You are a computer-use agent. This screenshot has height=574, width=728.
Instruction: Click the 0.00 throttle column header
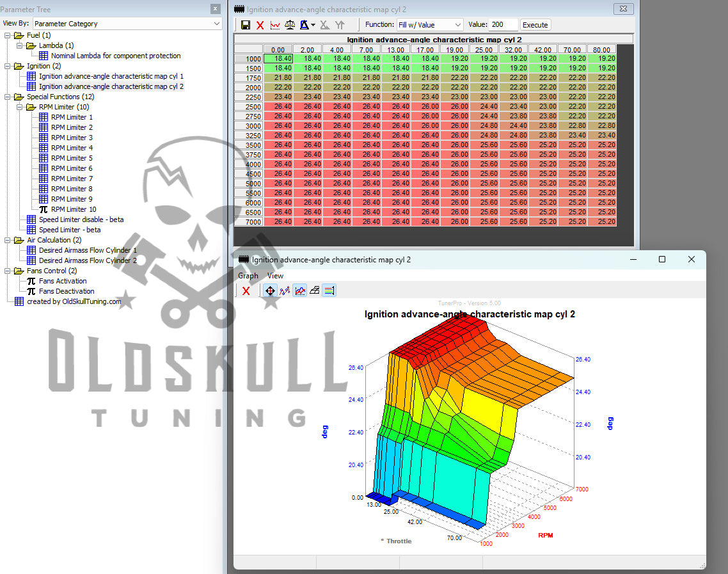(278, 50)
